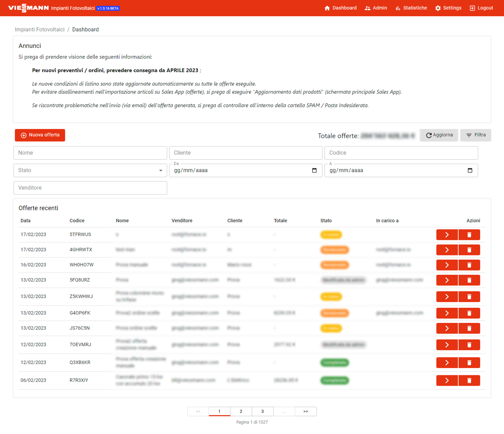Screen dimensions: 504x434
Task: Open Settings in the top menu
Action: point(448,8)
